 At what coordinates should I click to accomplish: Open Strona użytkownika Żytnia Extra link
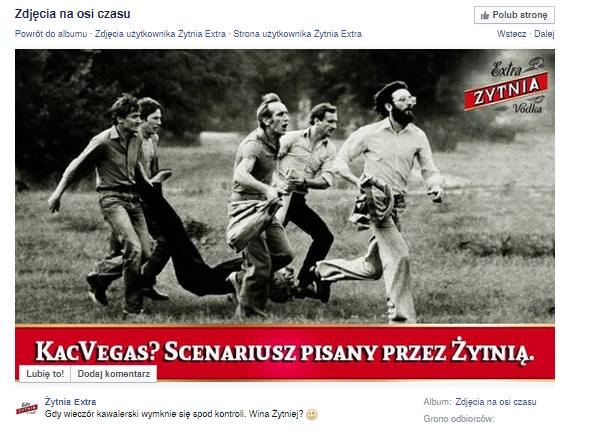pos(298,34)
